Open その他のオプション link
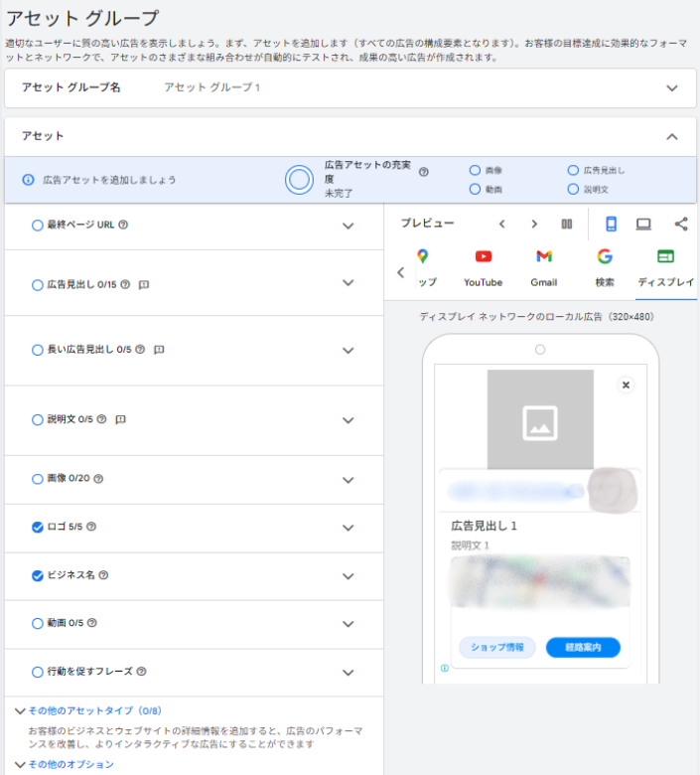This screenshot has height=775, width=700. click(x=70, y=764)
